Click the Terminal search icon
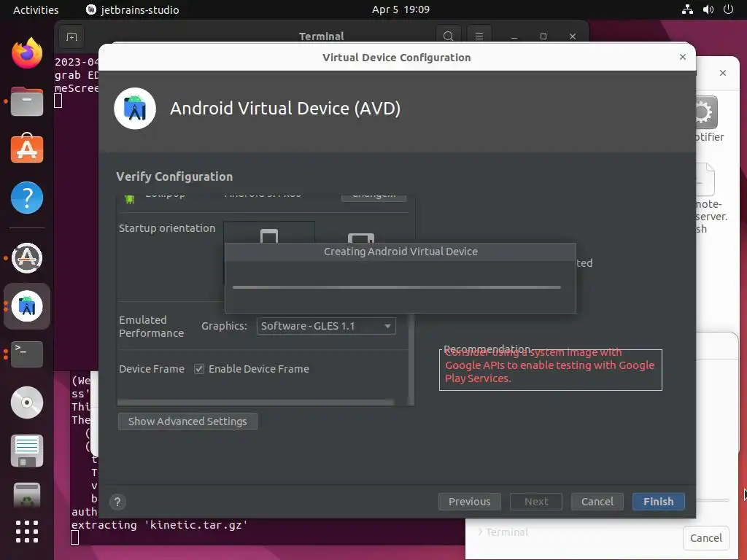The image size is (747, 560). [448, 36]
